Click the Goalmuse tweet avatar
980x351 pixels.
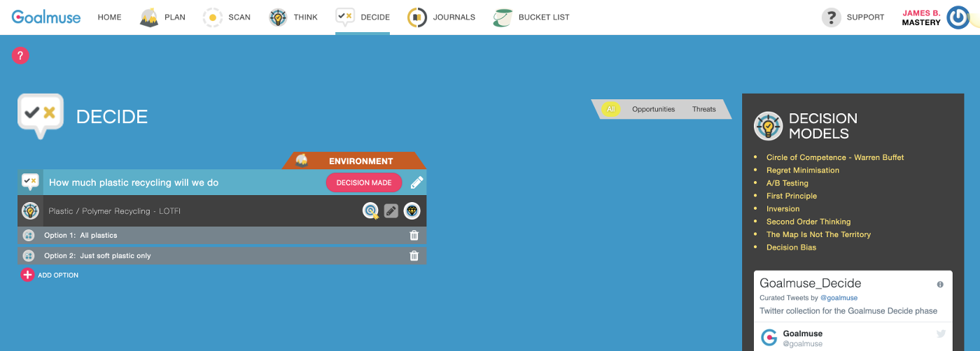point(769,338)
